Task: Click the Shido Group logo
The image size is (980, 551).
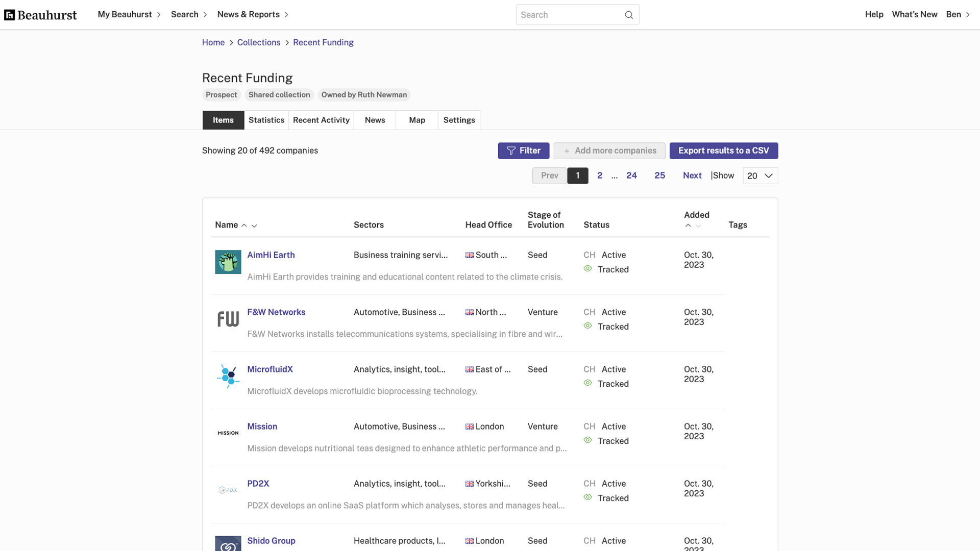Action: click(x=228, y=544)
